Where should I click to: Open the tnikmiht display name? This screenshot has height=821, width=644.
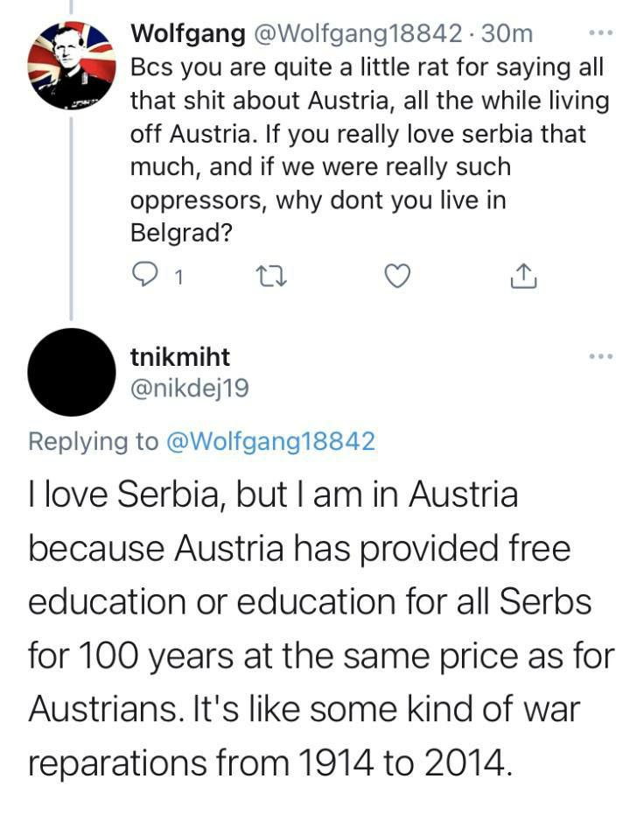point(179,356)
